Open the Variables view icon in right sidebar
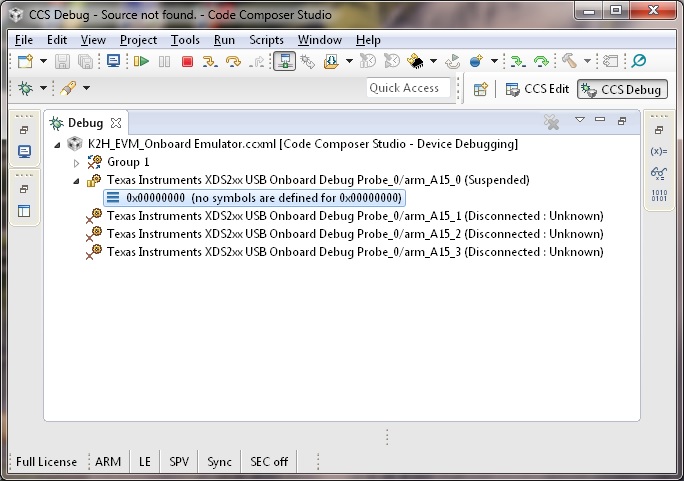Viewport: 684px width, 481px height. tap(658, 151)
